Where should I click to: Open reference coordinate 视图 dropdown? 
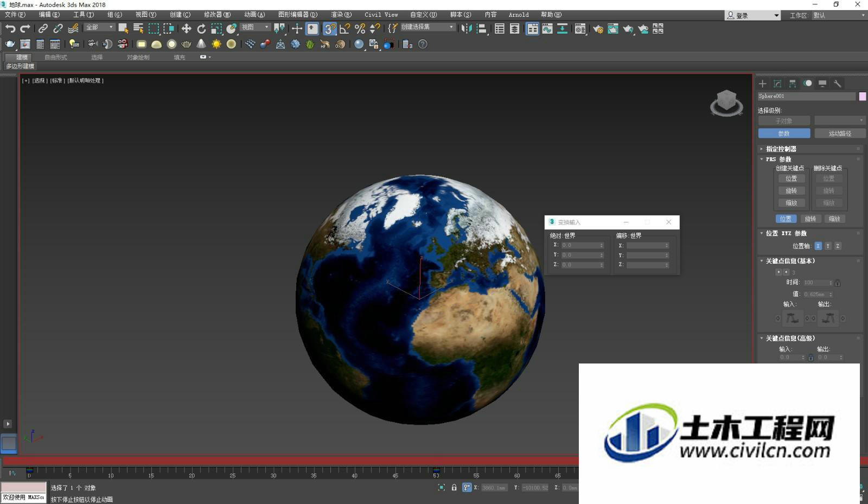pyautogui.click(x=255, y=27)
